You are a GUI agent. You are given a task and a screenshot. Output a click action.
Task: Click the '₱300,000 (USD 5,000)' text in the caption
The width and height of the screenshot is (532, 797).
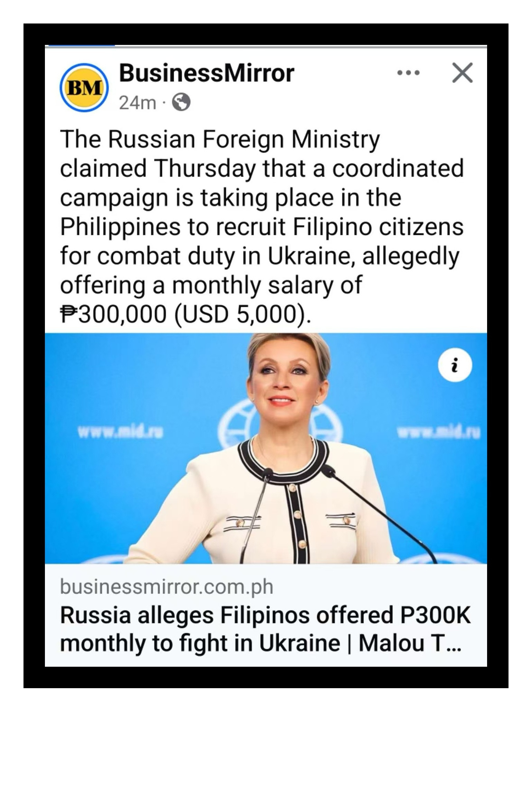tap(186, 314)
